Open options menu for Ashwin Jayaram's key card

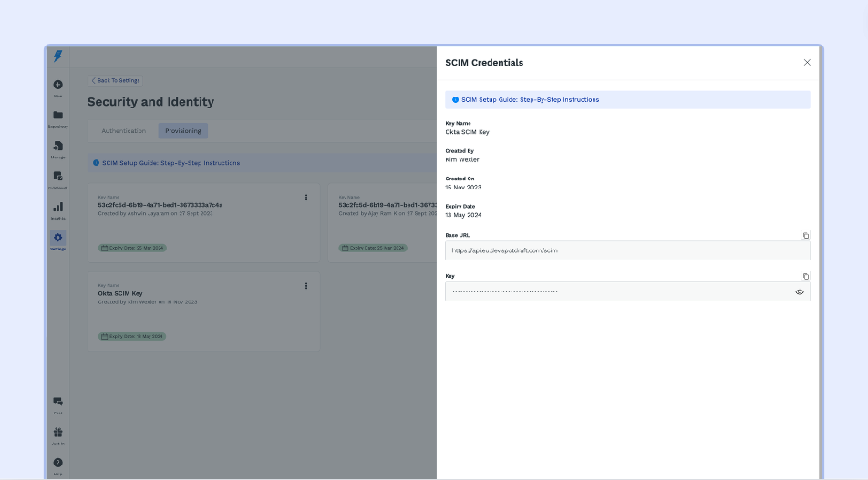(306, 198)
